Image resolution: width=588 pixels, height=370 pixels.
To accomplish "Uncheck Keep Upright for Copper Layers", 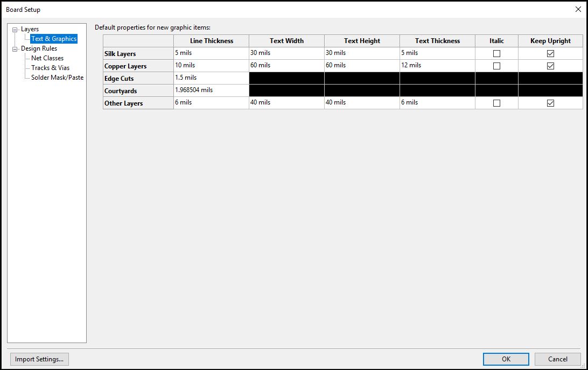I will (x=550, y=66).
